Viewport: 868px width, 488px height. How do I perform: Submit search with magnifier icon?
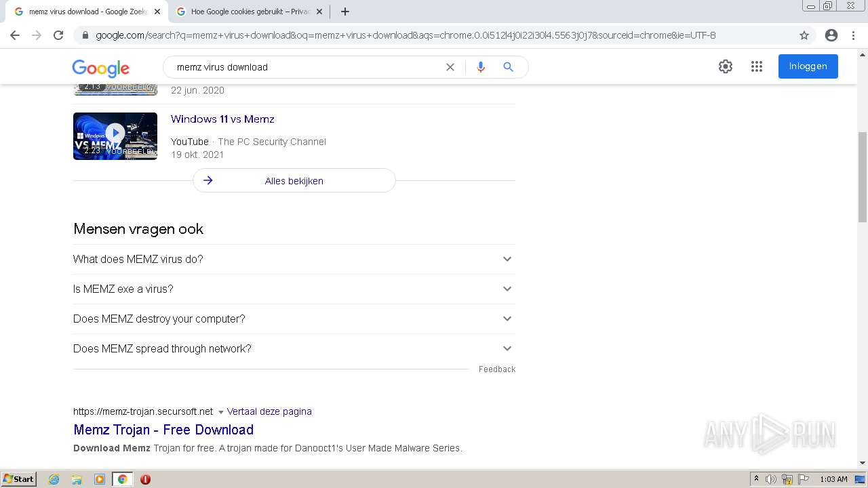coord(508,67)
